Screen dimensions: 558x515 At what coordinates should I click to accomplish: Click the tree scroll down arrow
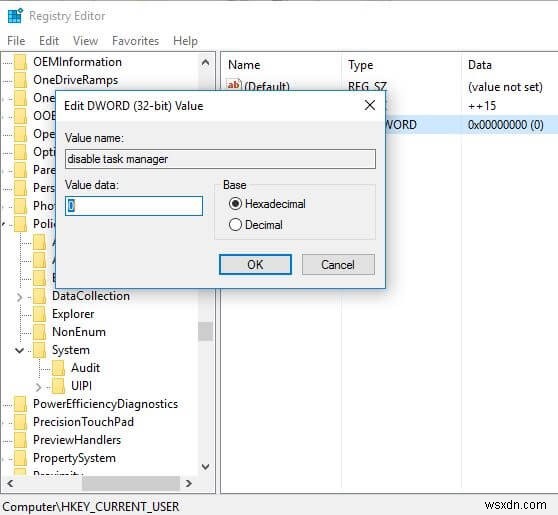(205, 467)
